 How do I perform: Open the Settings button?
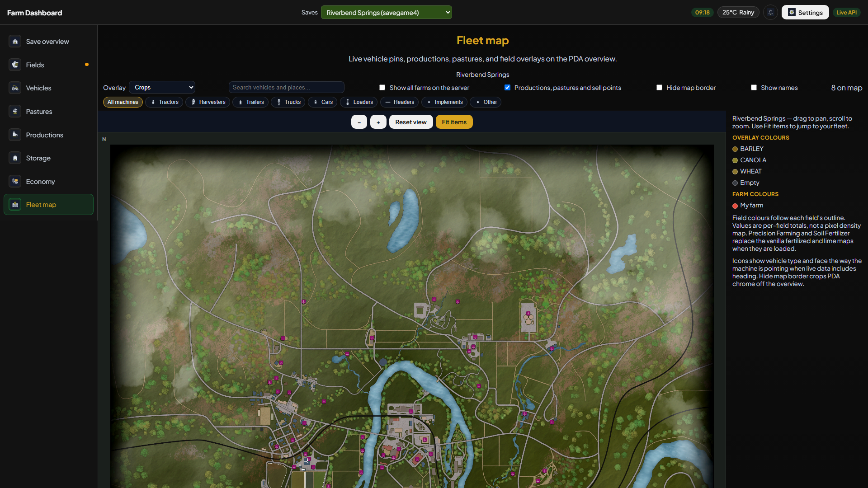[x=805, y=13]
